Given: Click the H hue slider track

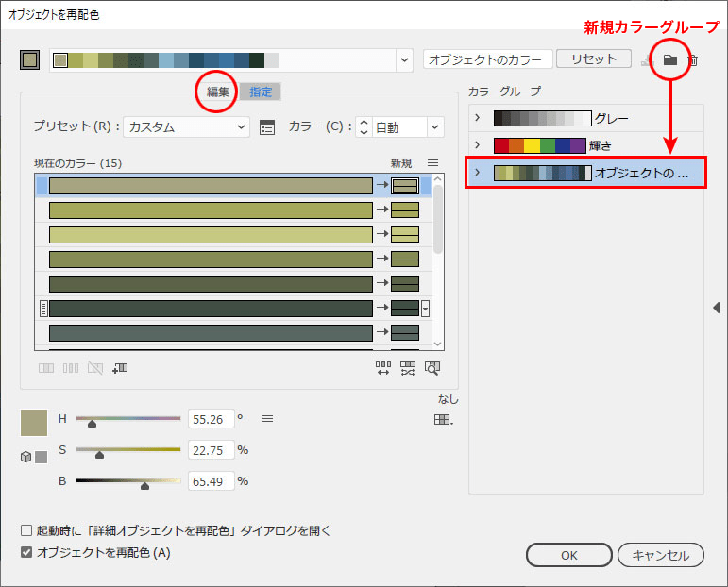Looking at the screenshot, I should pos(128,418).
